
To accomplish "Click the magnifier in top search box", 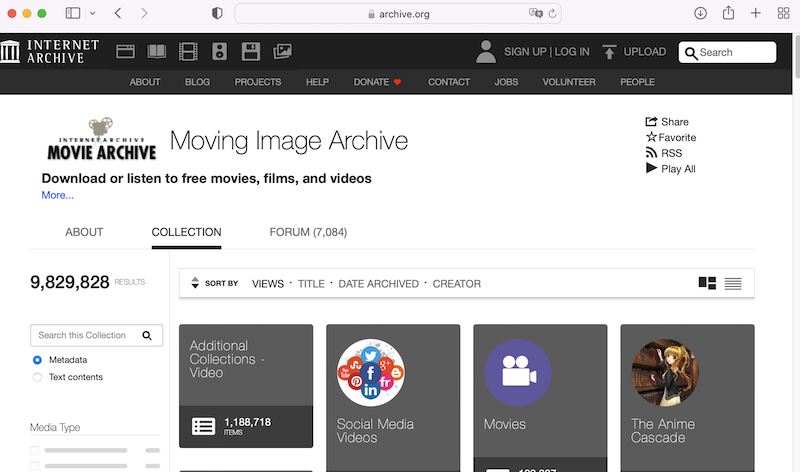I will (691, 53).
